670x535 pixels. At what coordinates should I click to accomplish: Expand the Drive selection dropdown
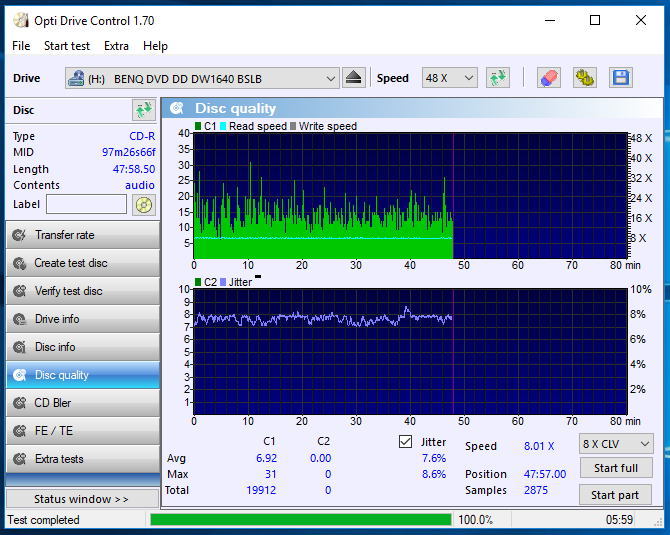point(330,78)
